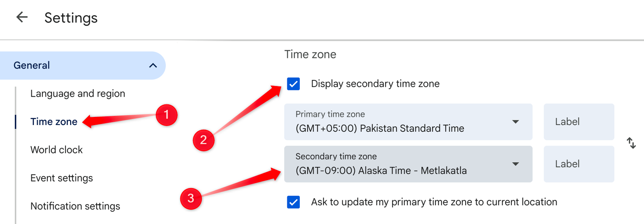
Task: Click the arrow on Alaska Time - Metlakatla dropdown
Action: point(516,164)
